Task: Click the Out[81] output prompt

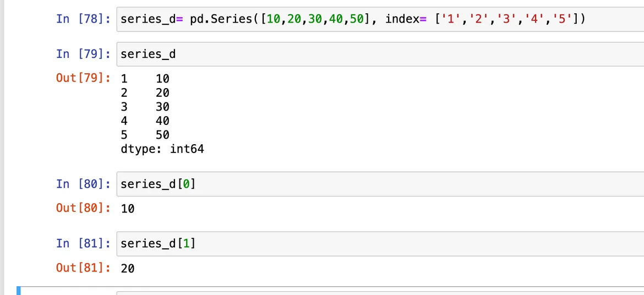Action: tap(83, 268)
